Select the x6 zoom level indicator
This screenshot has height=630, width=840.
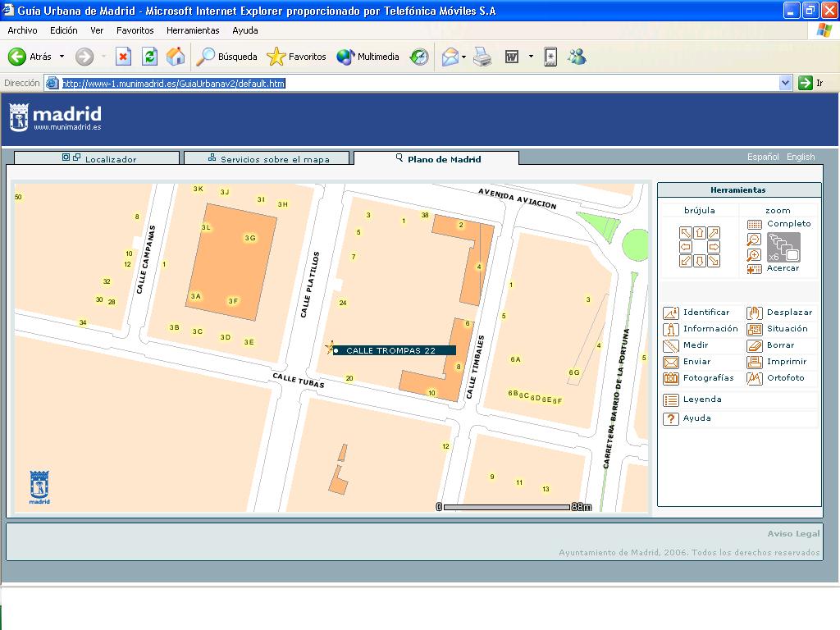[x=783, y=247]
